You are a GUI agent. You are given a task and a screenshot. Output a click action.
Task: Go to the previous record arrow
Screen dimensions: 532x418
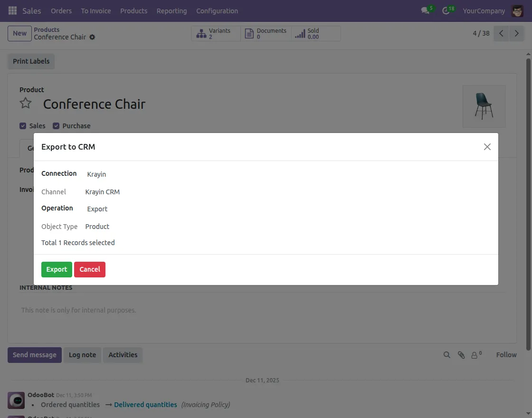point(501,33)
